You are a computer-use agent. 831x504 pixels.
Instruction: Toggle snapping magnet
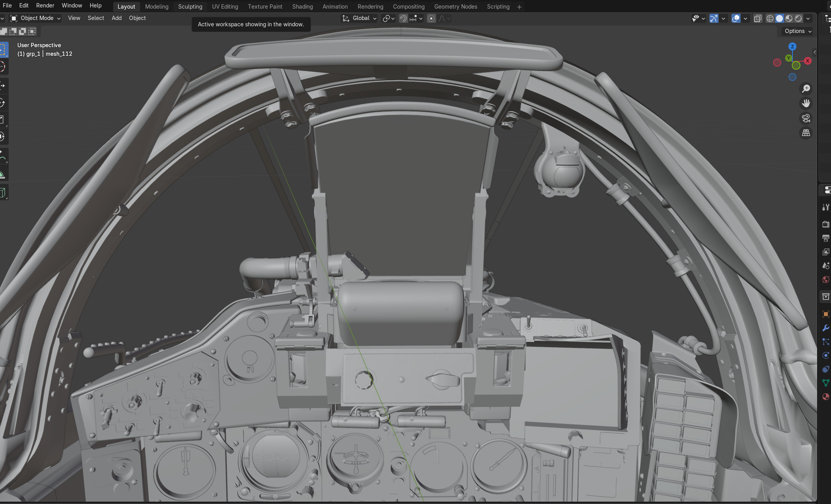click(403, 18)
